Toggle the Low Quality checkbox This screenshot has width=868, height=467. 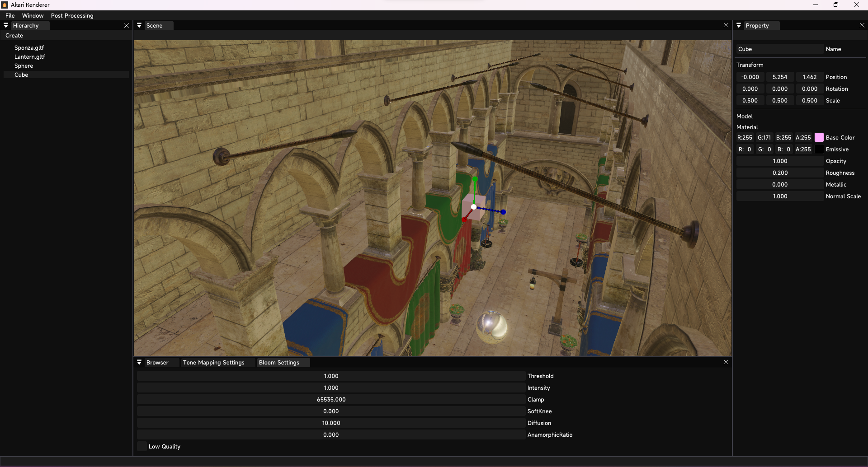[142, 446]
